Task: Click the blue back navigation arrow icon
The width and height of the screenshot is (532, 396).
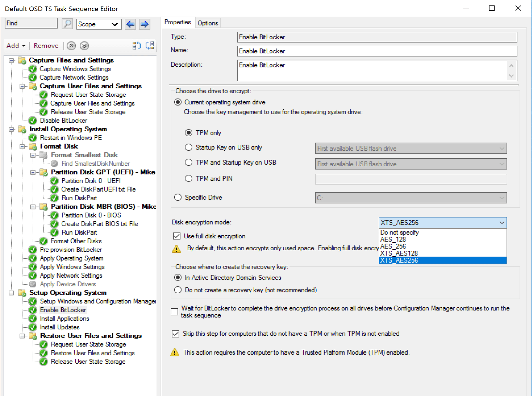Action: click(130, 24)
